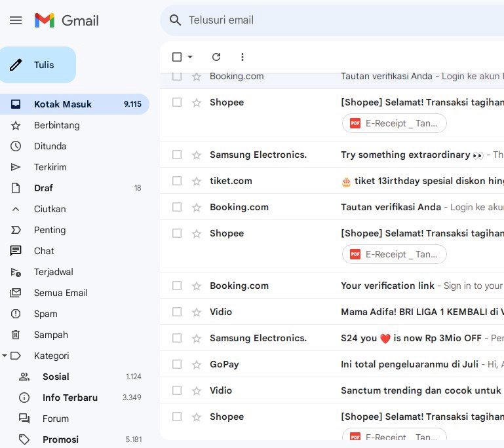Open the three-dot more options menu
The image size is (504, 448).
tap(242, 57)
